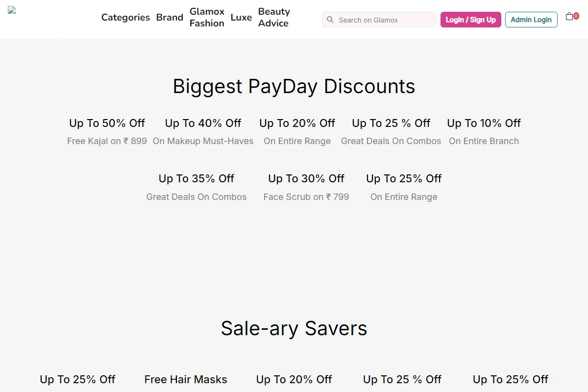Open the Brand menu

170,17
